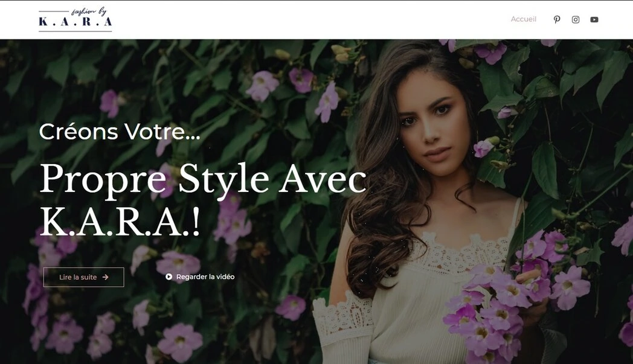The height and width of the screenshot is (364, 633).
Task: Click the empty white header bar area
Action: point(307,19)
